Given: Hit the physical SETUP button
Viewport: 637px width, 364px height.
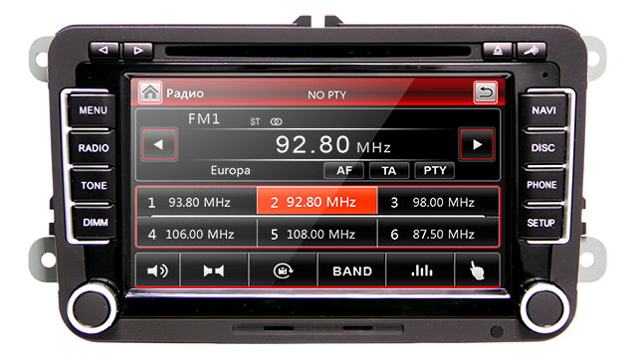Looking at the screenshot, I should coord(540,223).
